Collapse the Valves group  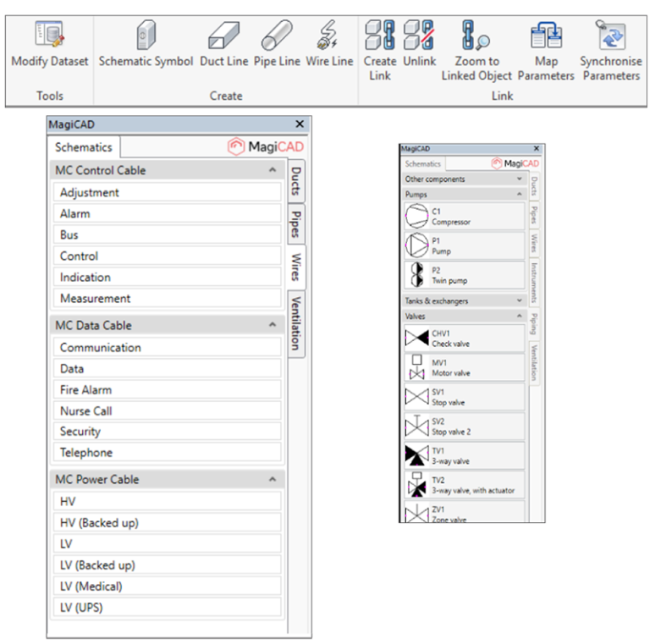coord(520,316)
